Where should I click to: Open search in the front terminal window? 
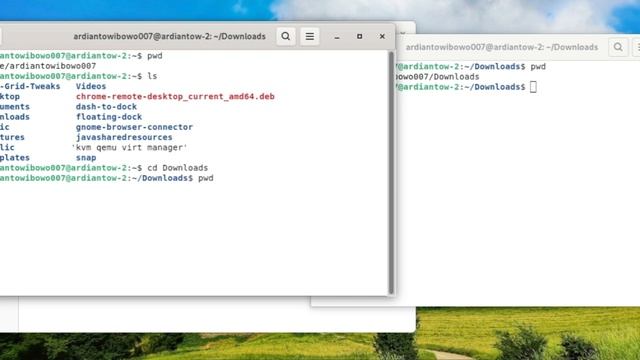click(x=286, y=36)
